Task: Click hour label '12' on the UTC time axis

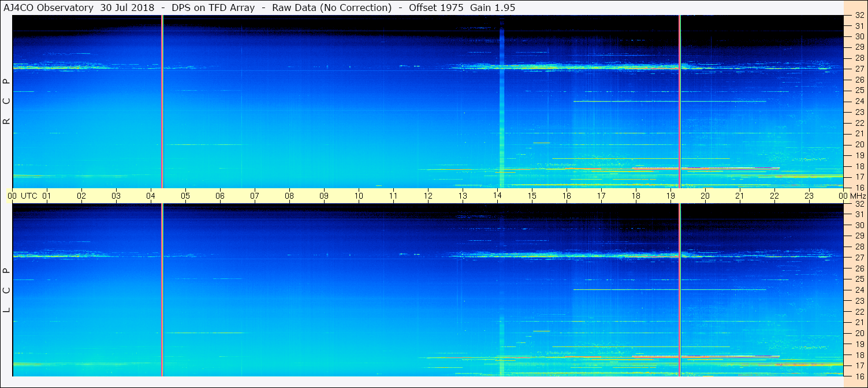Action: (x=428, y=196)
